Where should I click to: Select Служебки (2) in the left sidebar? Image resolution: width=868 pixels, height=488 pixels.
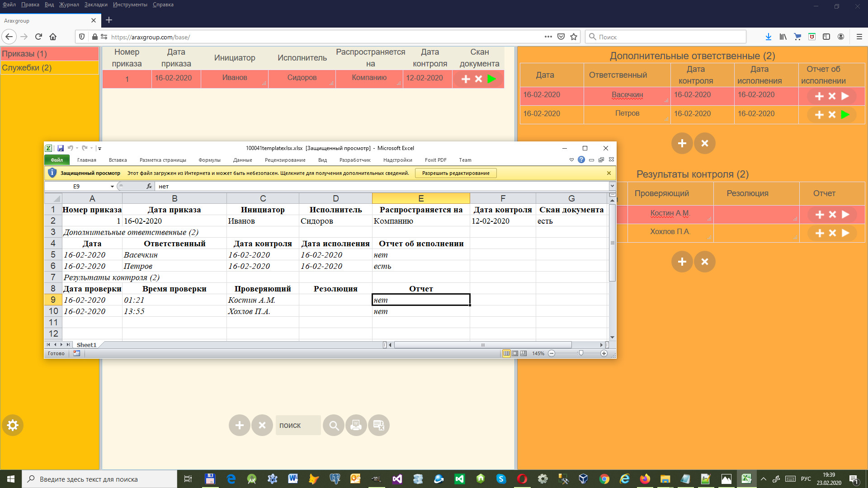(x=27, y=68)
